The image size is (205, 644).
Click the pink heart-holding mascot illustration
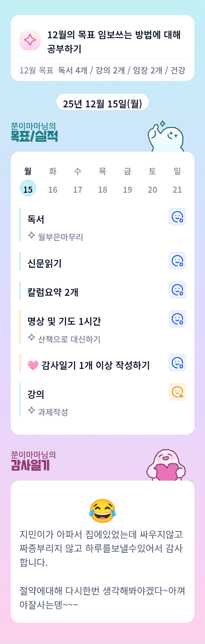click(x=166, y=465)
